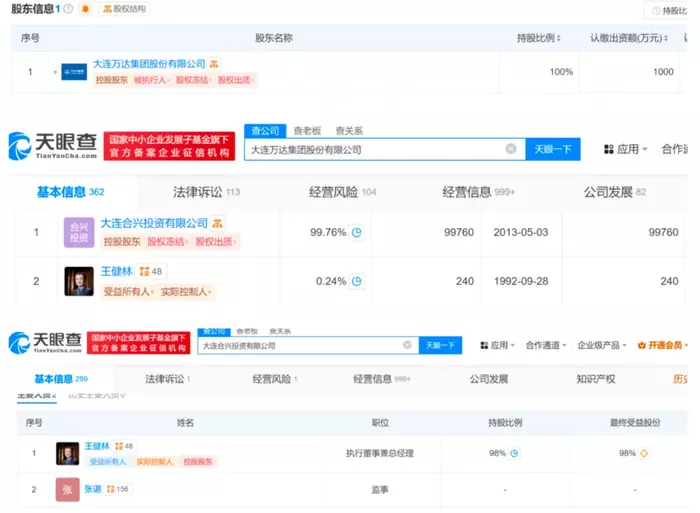Screen dimensions: 700x513
Task: Click the pie chart icon next to 99.76%
Action: click(x=355, y=233)
